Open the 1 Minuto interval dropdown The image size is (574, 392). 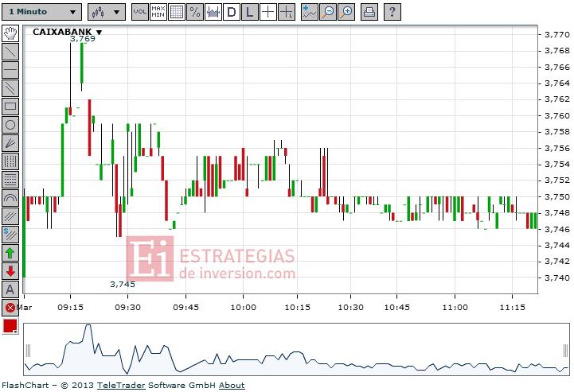coord(41,12)
